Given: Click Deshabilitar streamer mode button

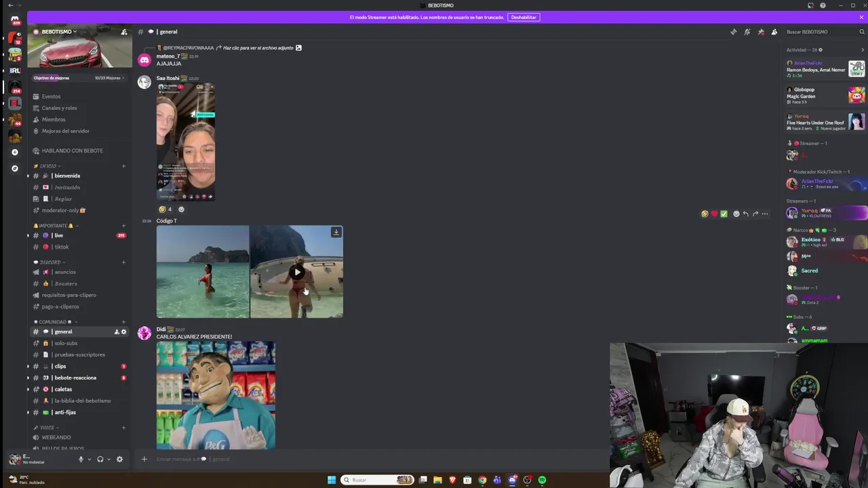Looking at the screenshot, I should click(x=524, y=18).
